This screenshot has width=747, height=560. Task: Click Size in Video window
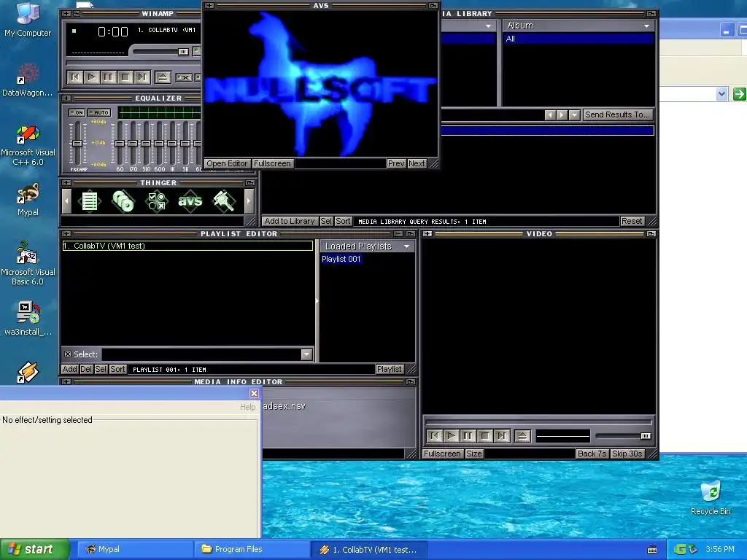(473, 454)
